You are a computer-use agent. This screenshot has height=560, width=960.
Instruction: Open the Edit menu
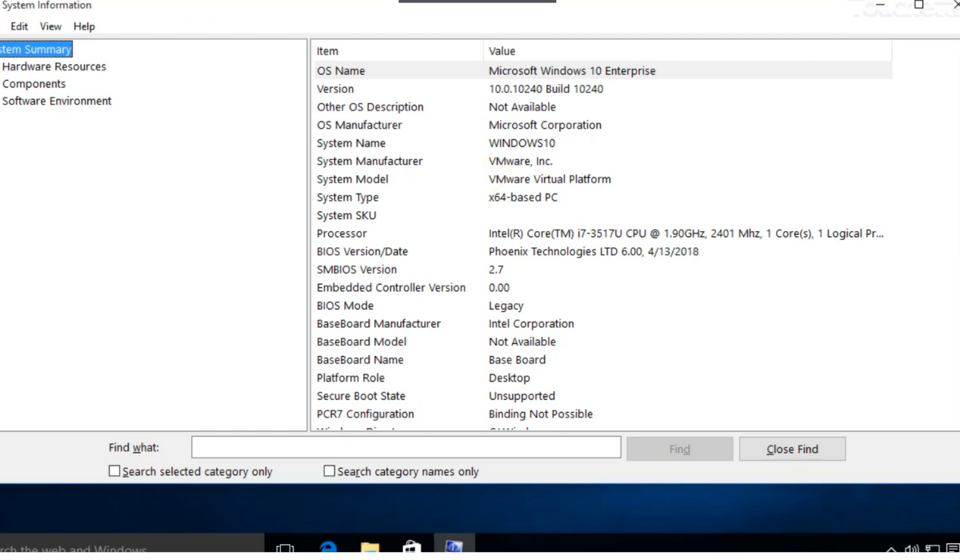point(19,26)
